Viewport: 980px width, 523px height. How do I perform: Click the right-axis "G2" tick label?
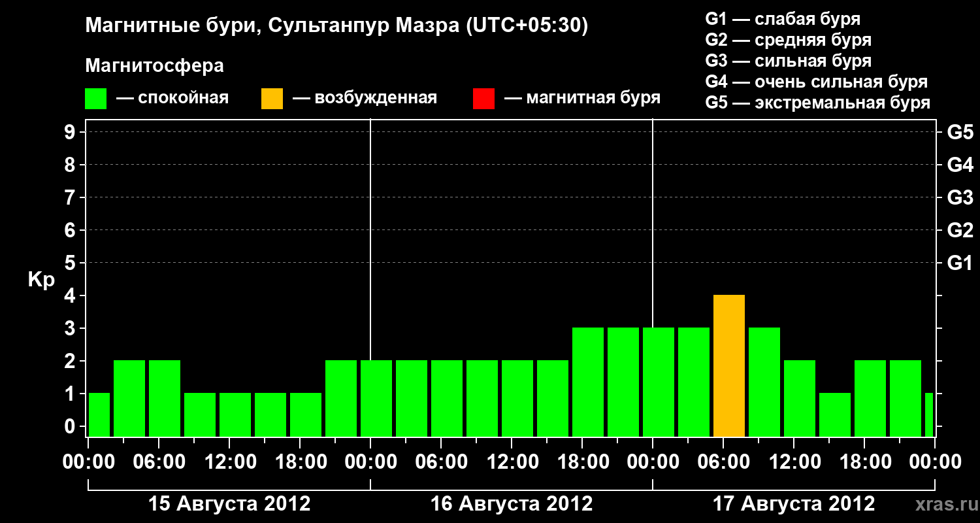click(960, 230)
